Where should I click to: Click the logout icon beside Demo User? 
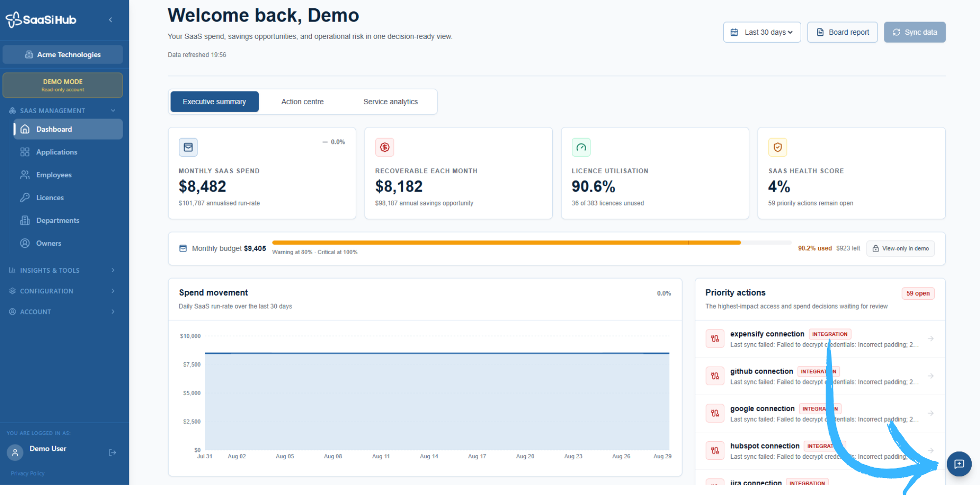click(x=112, y=452)
